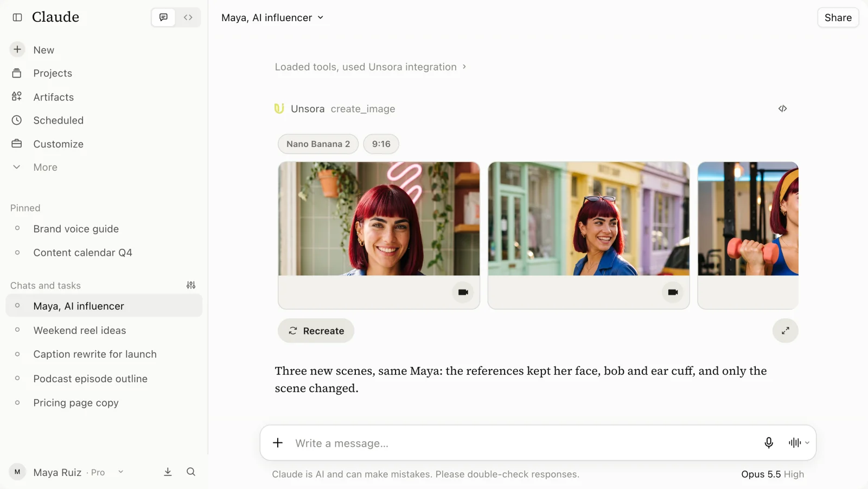Open the Opus 5.5 High model selector

point(773,474)
